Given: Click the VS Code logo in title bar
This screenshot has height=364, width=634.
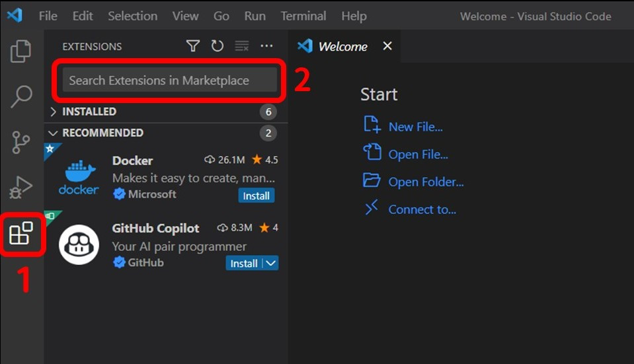Looking at the screenshot, I should pyautogui.click(x=15, y=16).
